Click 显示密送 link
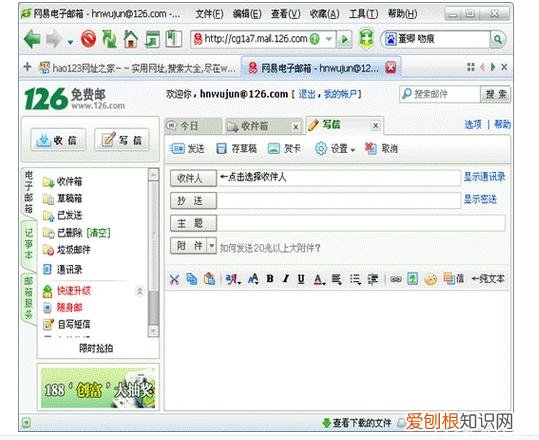This screenshot has height=440, width=539. click(x=480, y=199)
